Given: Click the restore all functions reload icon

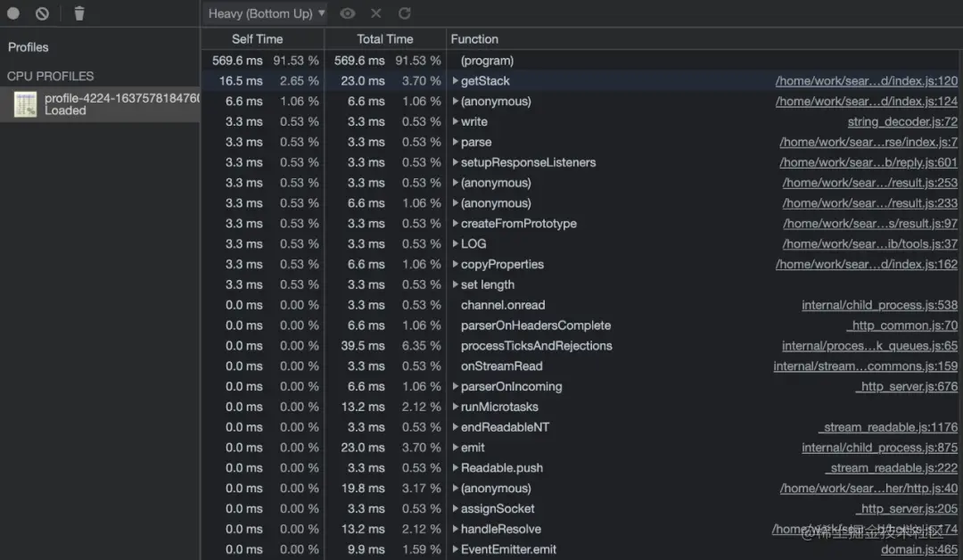Looking at the screenshot, I should (x=404, y=12).
